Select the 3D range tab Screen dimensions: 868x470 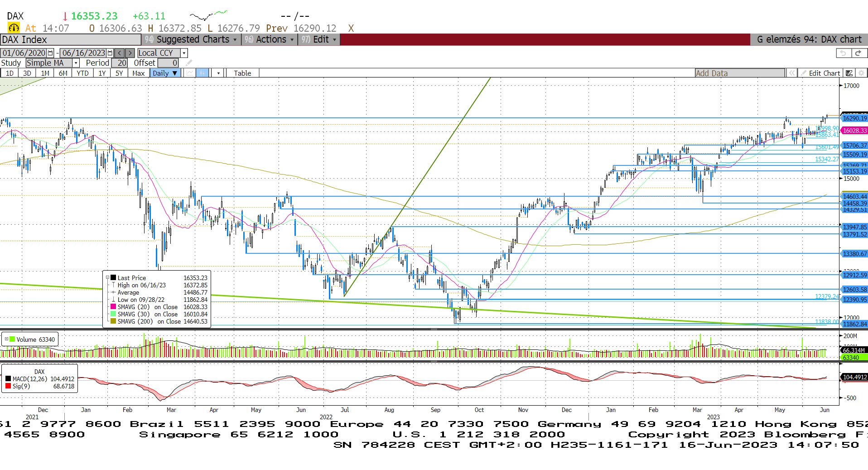click(x=27, y=73)
